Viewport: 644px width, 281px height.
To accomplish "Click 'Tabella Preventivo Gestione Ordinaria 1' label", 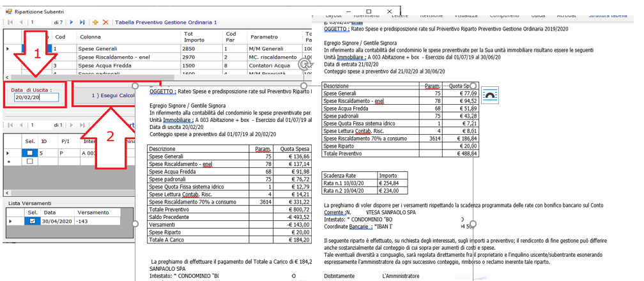I will click(166, 22).
